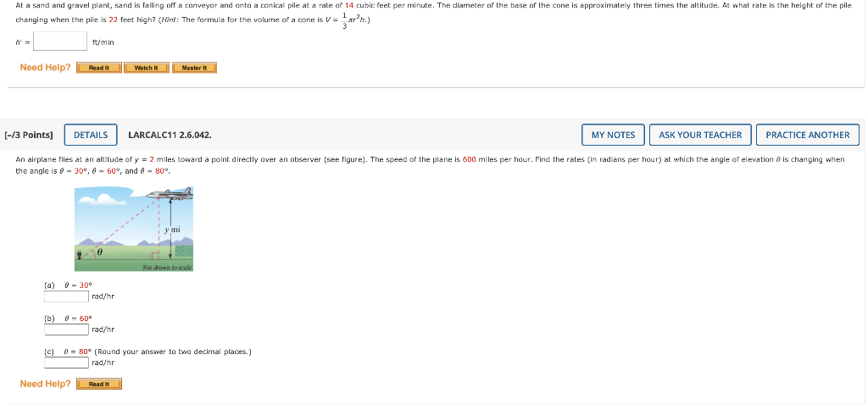
Task: Open PRACTICE ANOTHER version
Action: 808,135
